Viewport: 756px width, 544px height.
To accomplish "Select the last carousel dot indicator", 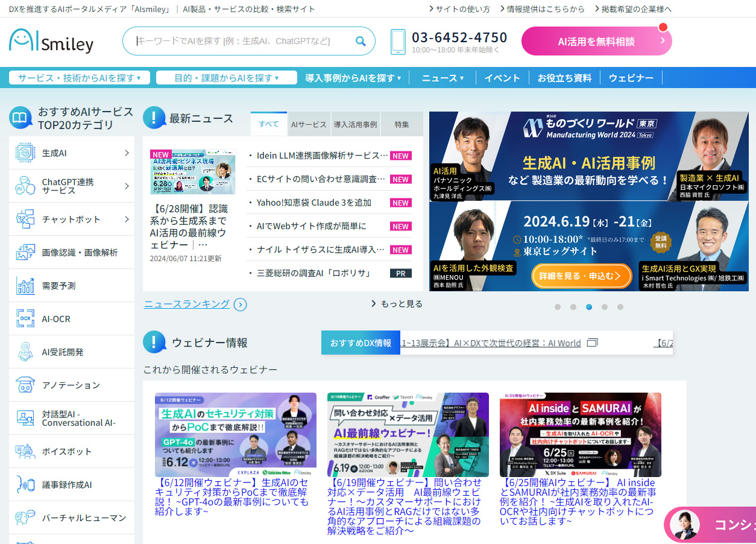I will (x=620, y=307).
